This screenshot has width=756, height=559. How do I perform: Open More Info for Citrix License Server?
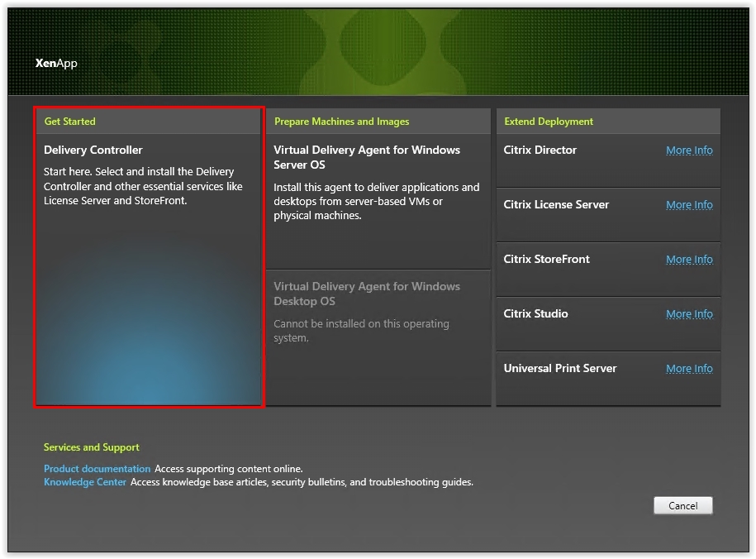tap(689, 205)
